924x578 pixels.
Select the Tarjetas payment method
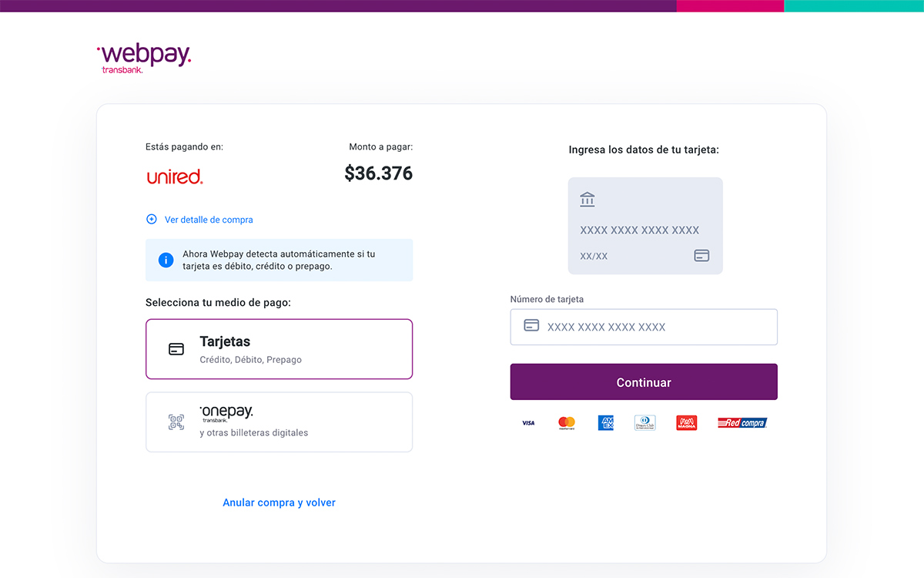pyautogui.click(x=279, y=347)
